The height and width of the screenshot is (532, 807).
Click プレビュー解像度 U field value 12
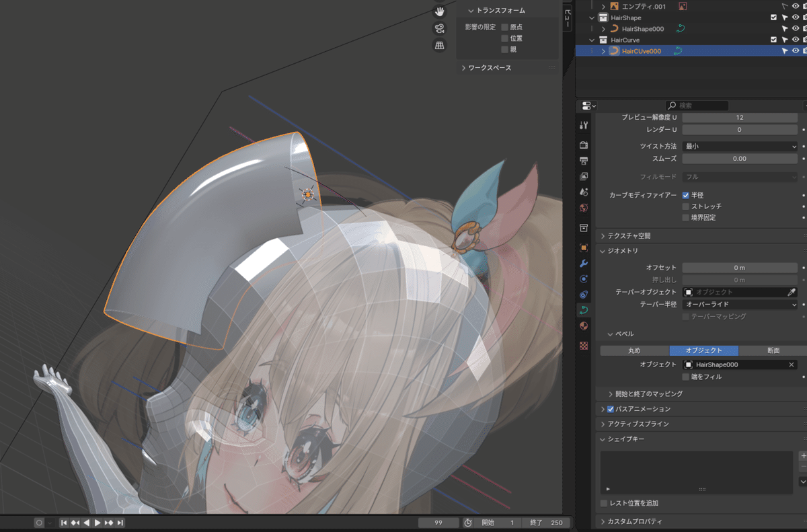740,117
